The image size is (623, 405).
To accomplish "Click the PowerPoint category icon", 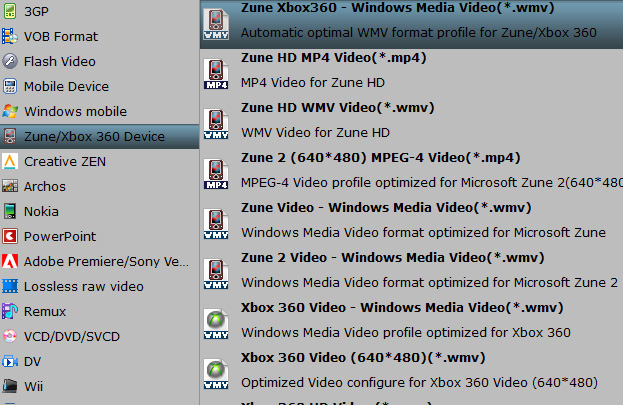I will pyautogui.click(x=10, y=236).
